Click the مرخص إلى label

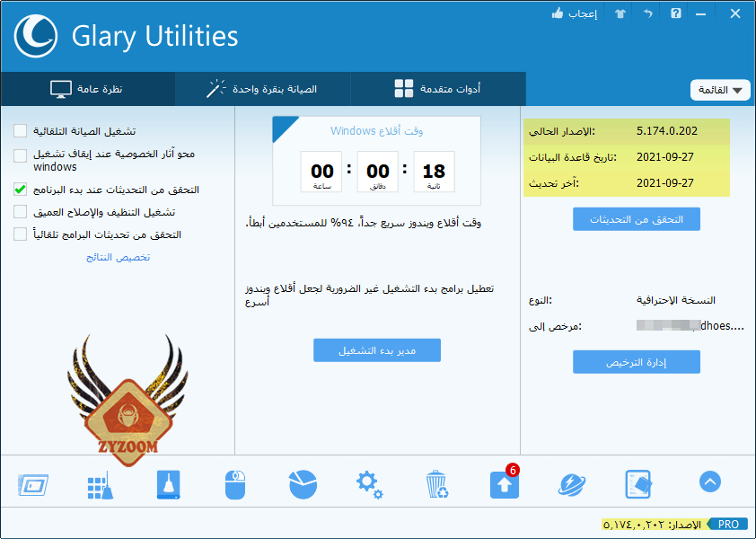click(555, 326)
